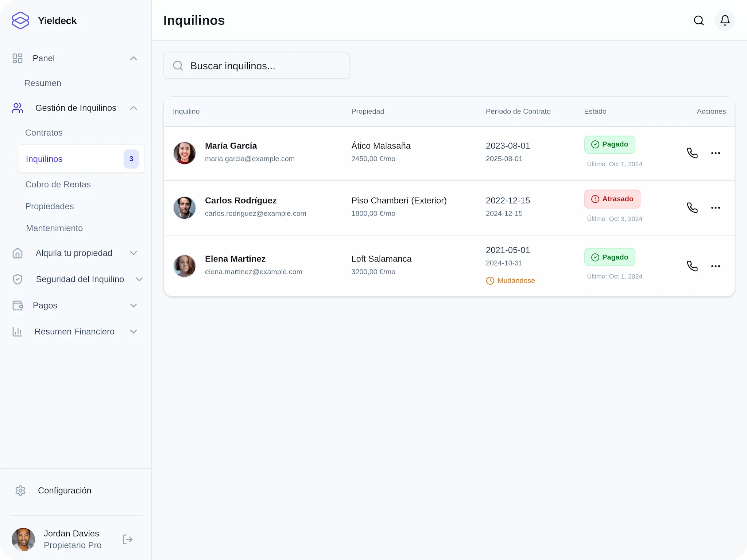Click the Yieldeck logo icon

point(20,20)
